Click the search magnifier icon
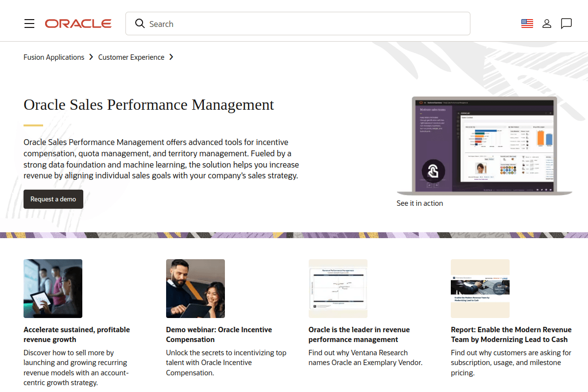Screen dimensions: 588x392 [140, 24]
